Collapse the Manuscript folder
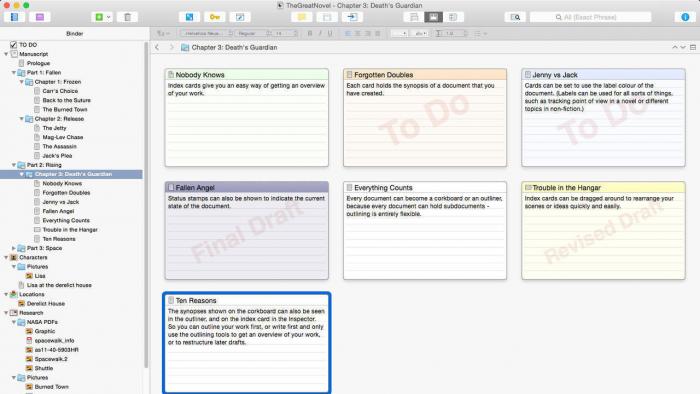This screenshot has width=700, height=394. pos(6,54)
